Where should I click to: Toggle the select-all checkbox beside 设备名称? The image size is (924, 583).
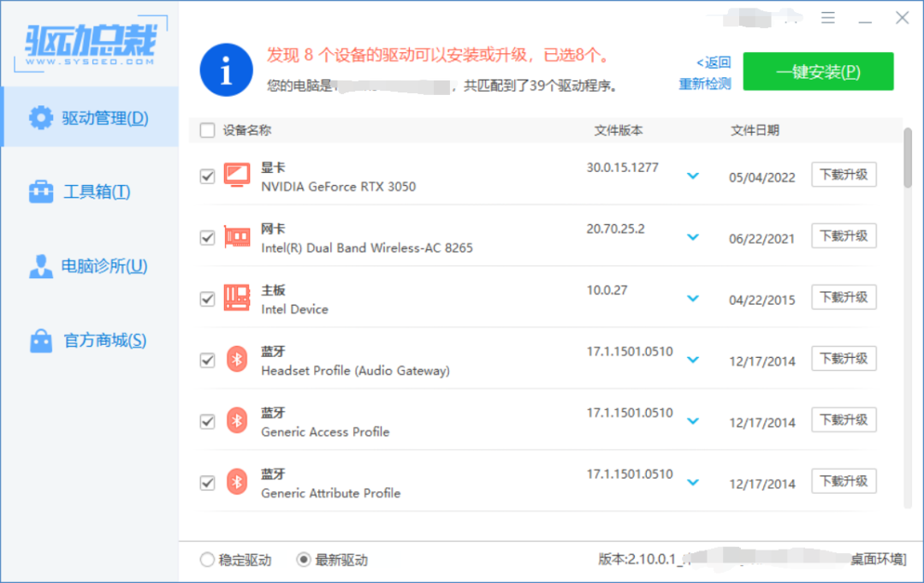(x=207, y=131)
